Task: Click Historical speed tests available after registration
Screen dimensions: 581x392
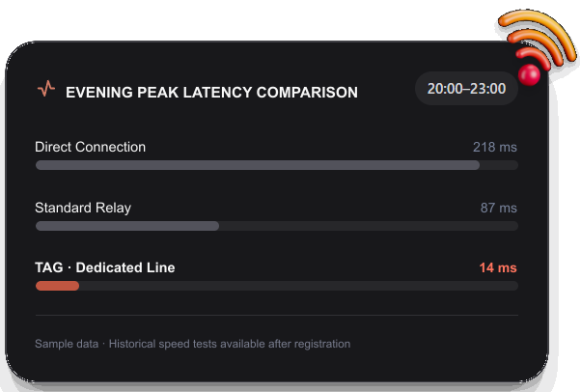Action: (x=230, y=344)
